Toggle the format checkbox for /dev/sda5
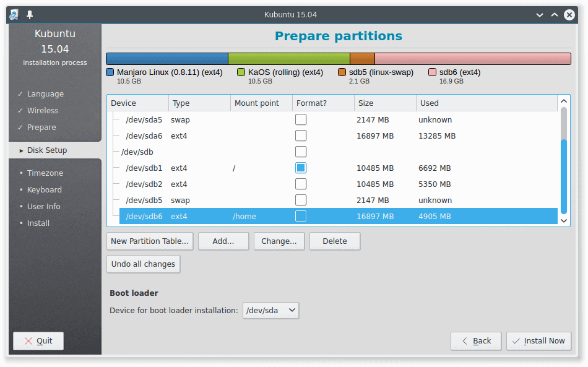 pyautogui.click(x=301, y=119)
